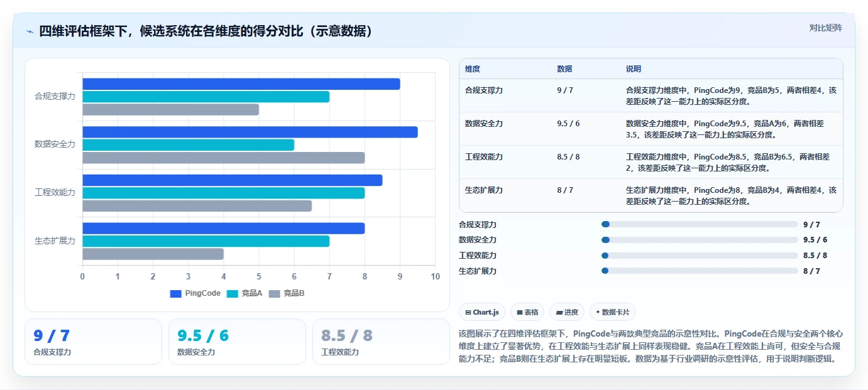Click the 竞品B bar for 工程效能力
The image size is (868, 390).
click(x=197, y=205)
